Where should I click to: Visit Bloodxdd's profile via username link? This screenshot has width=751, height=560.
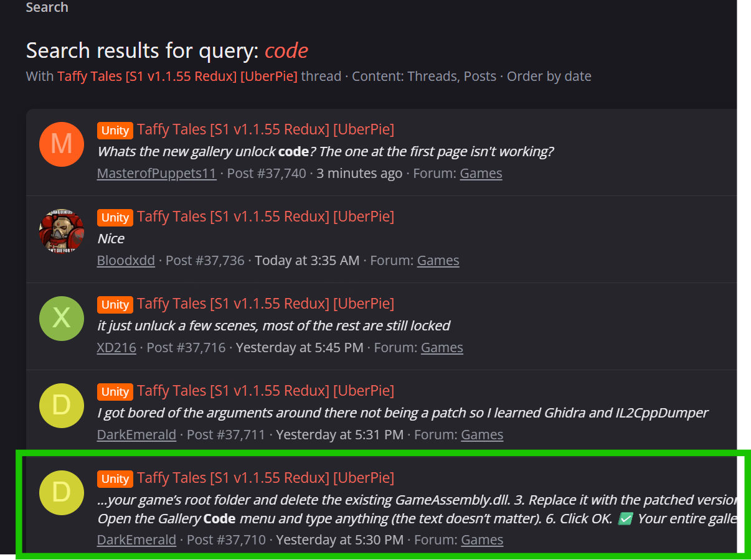coord(126,260)
